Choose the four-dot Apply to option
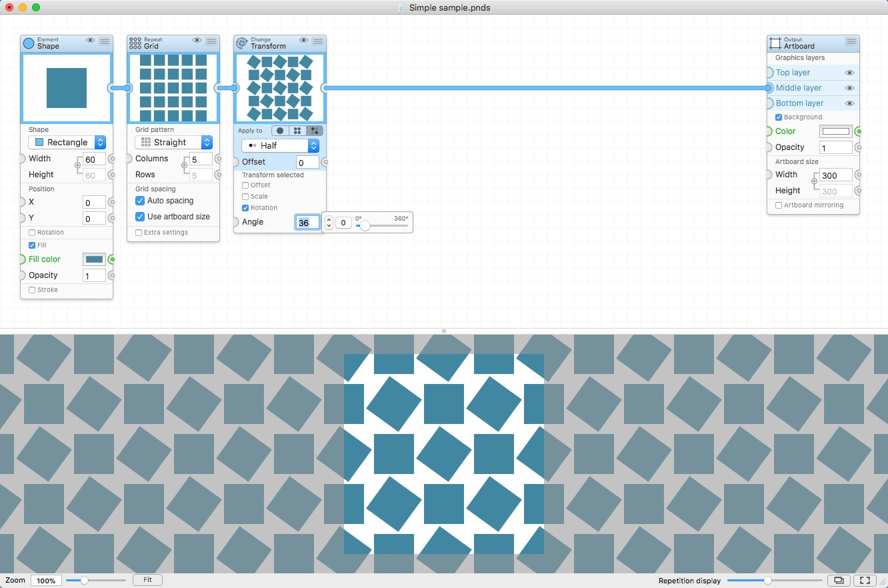888x588 pixels. pos(297,131)
